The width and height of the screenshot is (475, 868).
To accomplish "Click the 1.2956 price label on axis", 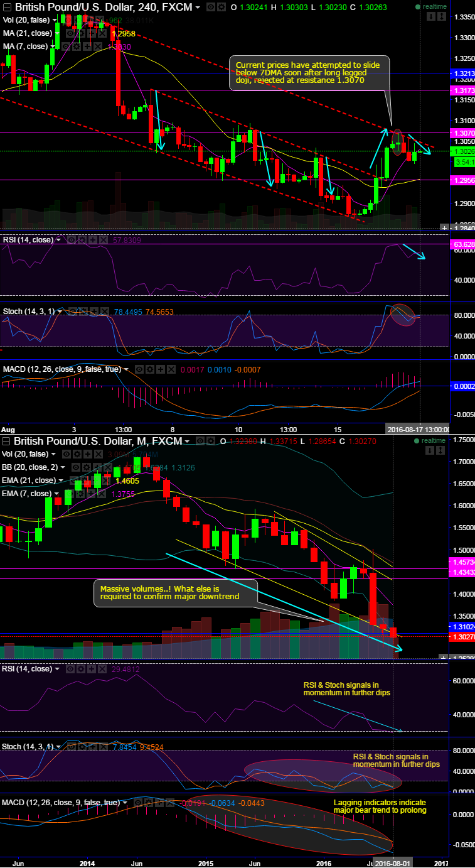I will click(x=462, y=180).
